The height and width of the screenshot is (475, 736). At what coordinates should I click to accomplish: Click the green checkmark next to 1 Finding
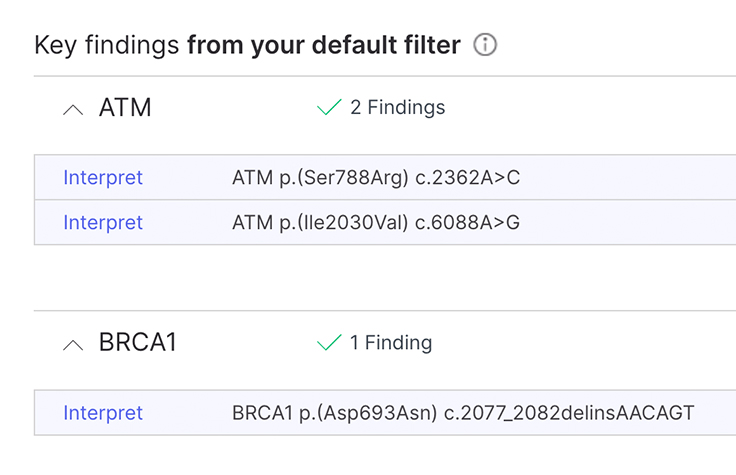[329, 343]
